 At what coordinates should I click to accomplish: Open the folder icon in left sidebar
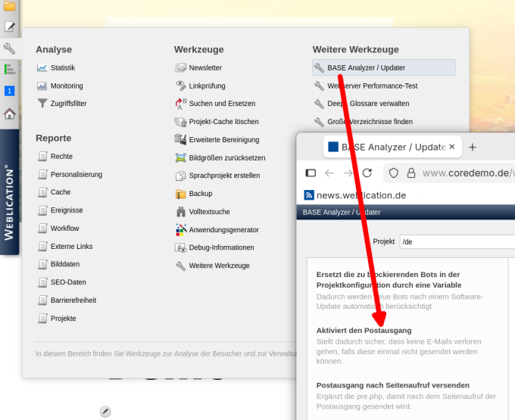[10, 6]
